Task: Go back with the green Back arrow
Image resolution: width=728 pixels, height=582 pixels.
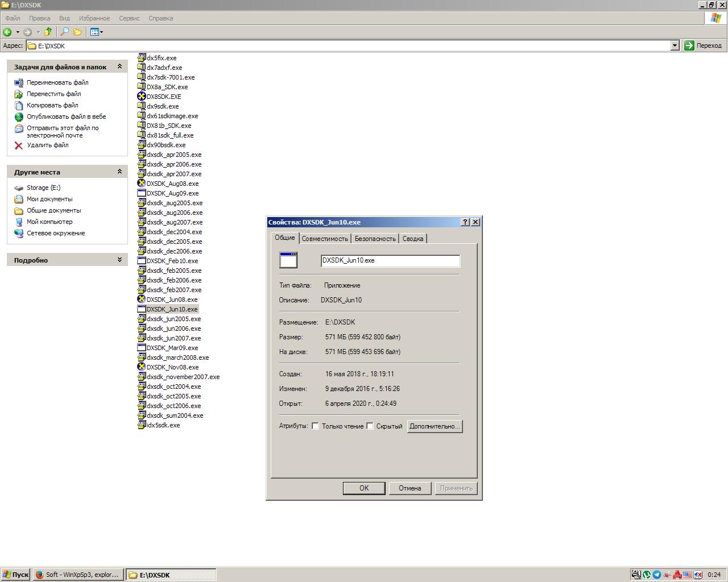Action: point(7,32)
